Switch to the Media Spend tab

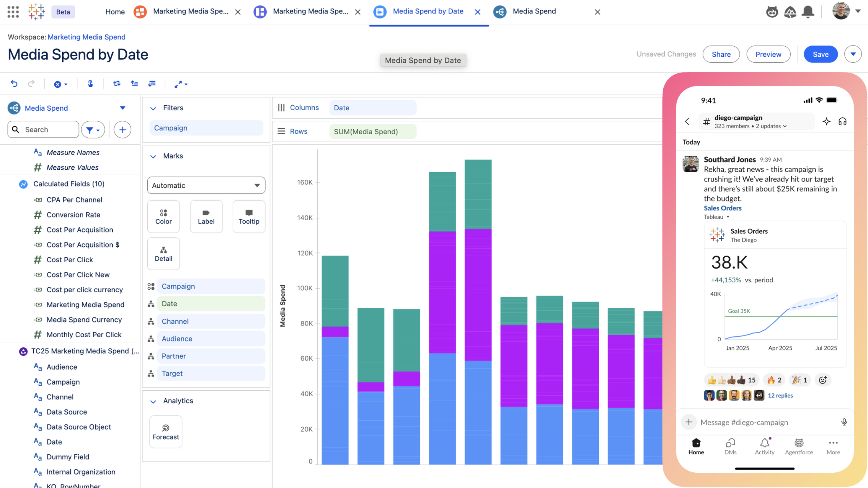click(x=534, y=12)
